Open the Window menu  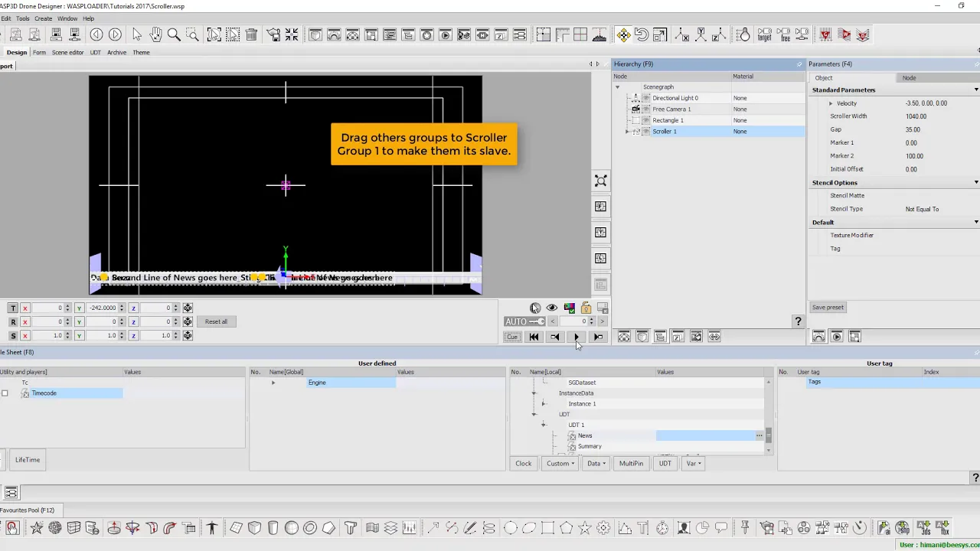click(67, 18)
